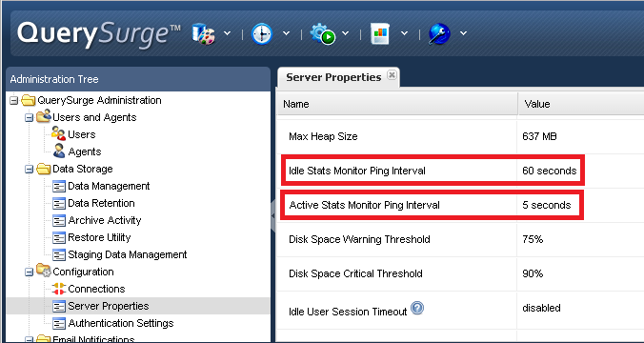Click the Users and Agents folder icon
This screenshot has width=644, height=343.
pyautogui.click(x=44, y=116)
